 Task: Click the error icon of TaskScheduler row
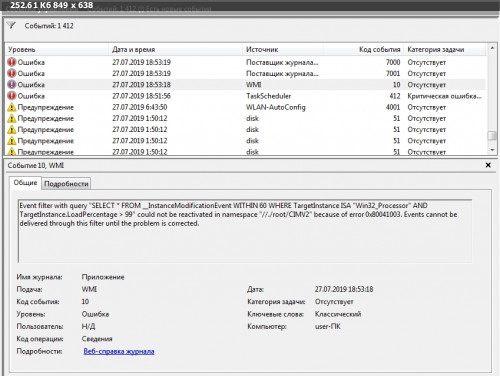(12, 96)
